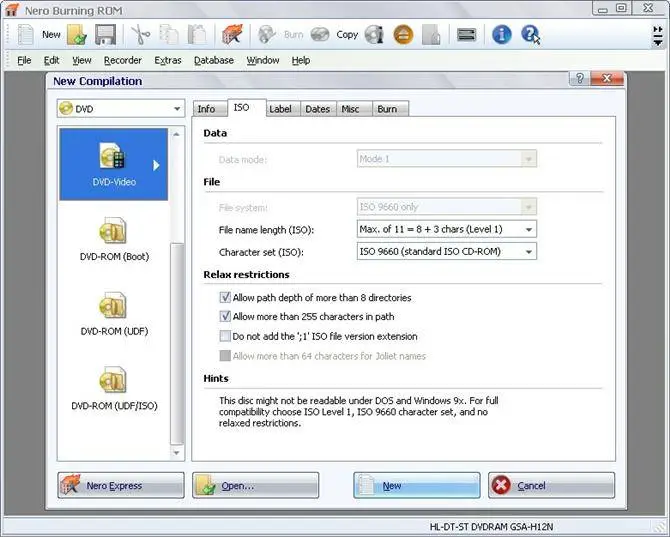
Task: Open the Database menu
Action: point(214,60)
